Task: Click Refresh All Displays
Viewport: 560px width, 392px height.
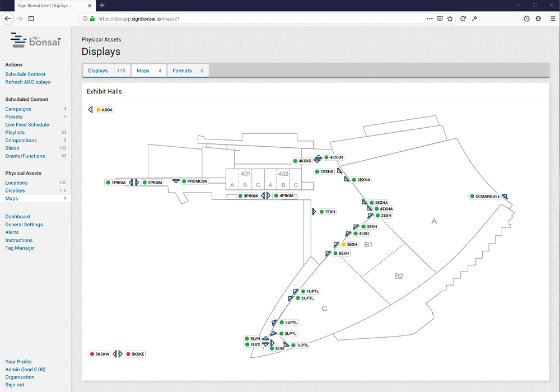Action: 28,82
